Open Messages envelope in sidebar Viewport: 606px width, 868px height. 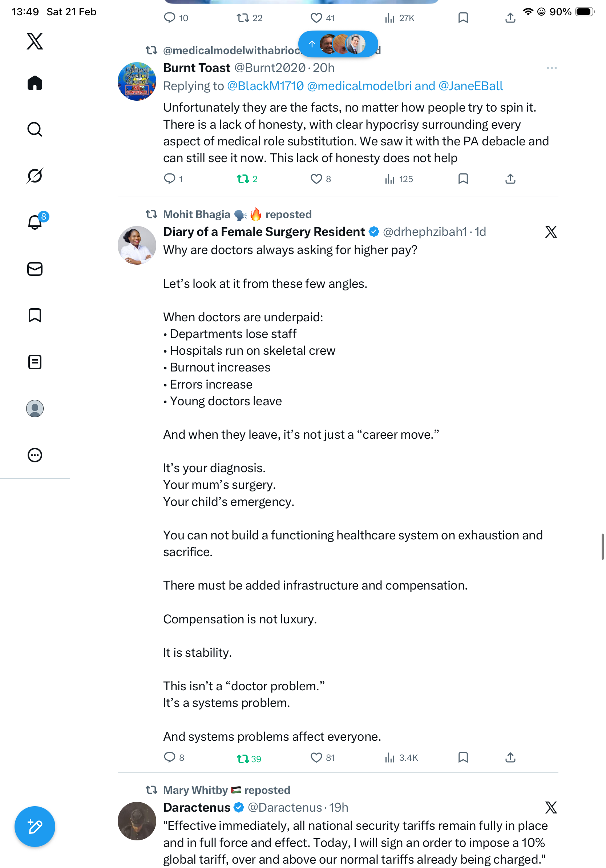[35, 269]
